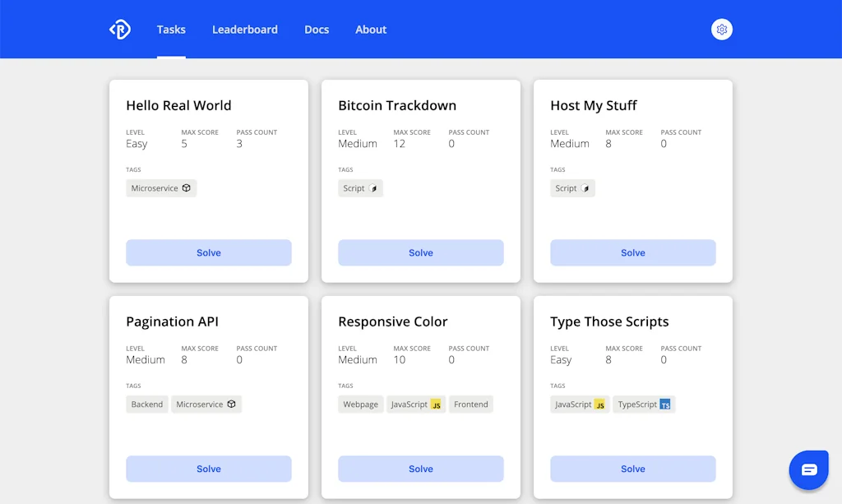Click the Microservice tag on Hello Real World
842x504 pixels.
click(161, 188)
